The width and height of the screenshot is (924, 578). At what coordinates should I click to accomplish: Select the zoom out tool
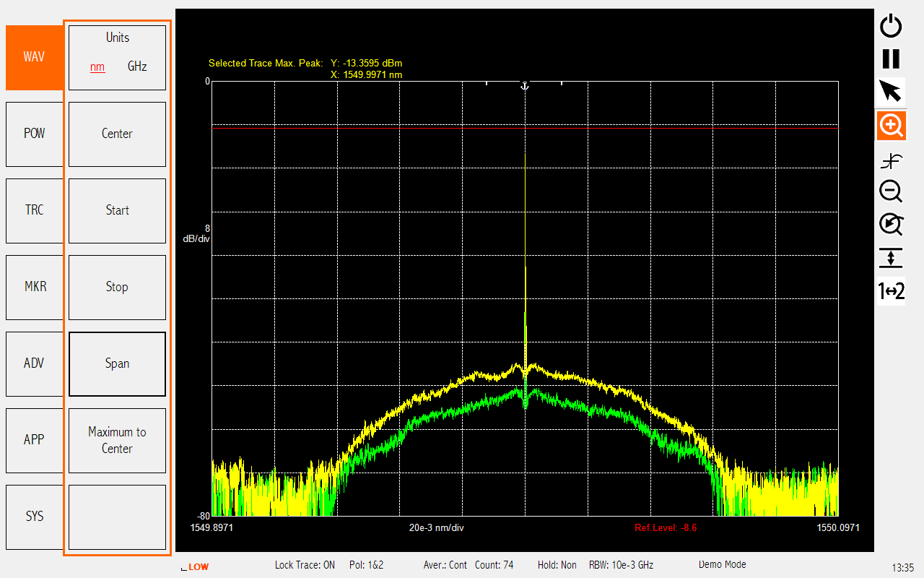891,191
